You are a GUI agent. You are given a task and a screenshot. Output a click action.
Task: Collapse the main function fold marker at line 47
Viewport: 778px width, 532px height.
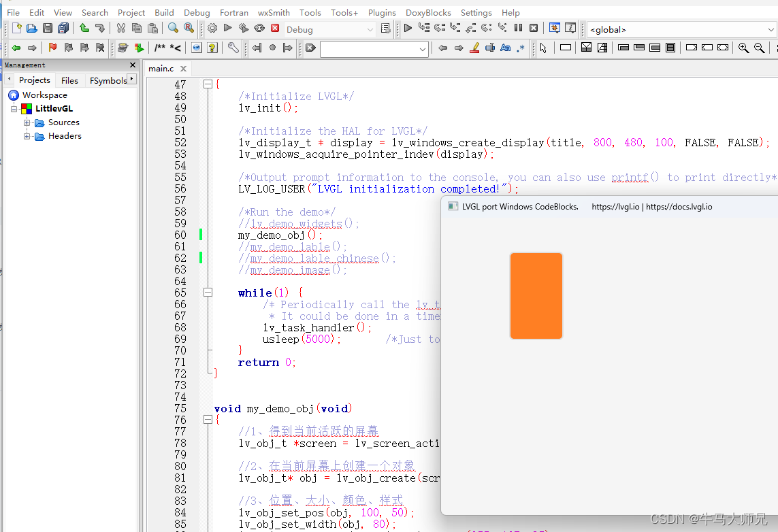pyautogui.click(x=208, y=84)
